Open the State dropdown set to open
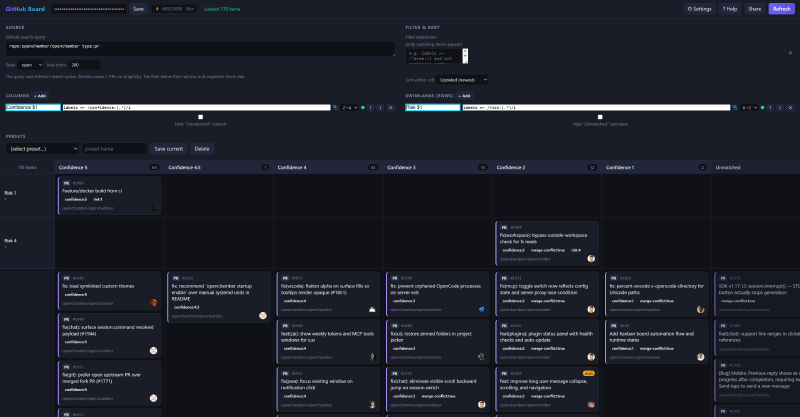Screen dimensions: 800x417 click(30, 65)
